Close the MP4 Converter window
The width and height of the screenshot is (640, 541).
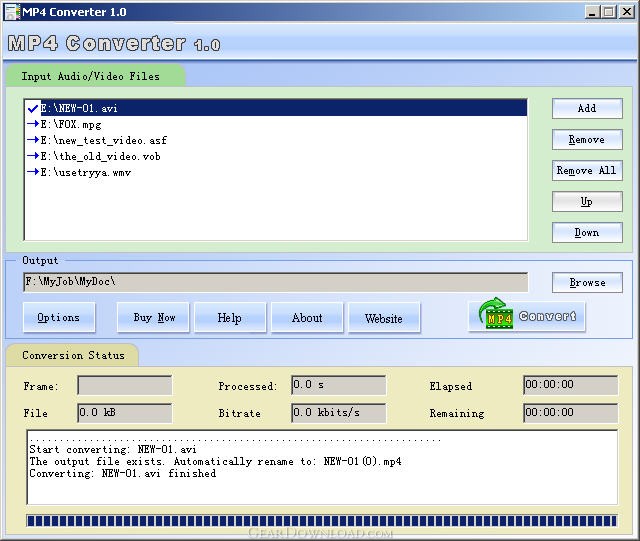click(x=627, y=12)
